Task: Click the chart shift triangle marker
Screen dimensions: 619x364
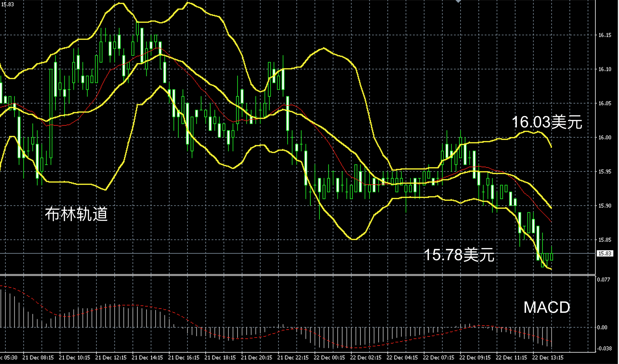Action: pos(458,1)
